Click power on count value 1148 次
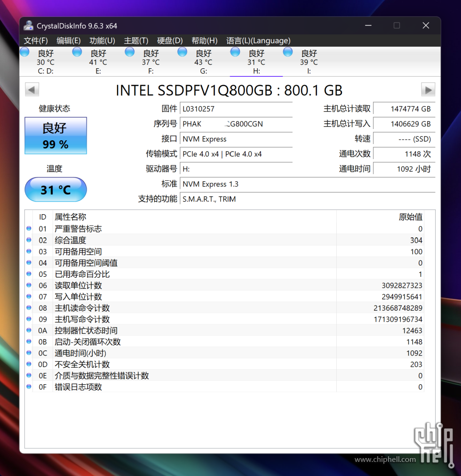461x476 pixels. tap(404, 154)
